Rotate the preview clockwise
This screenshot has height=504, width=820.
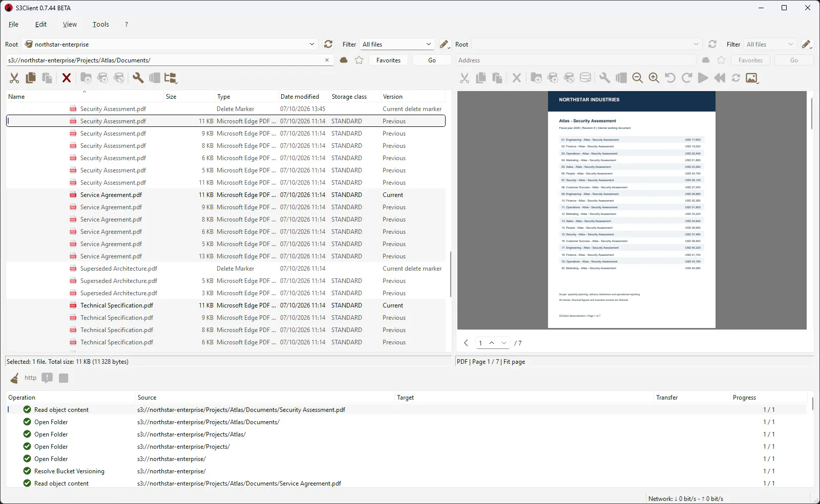tap(687, 78)
